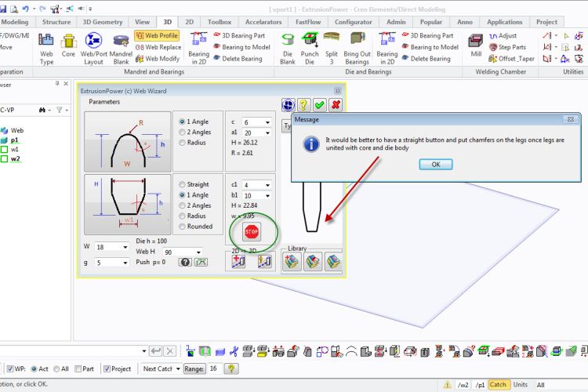The height and width of the screenshot is (392, 588).
Task: Open the W value dropdown
Action: coord(125,247)
